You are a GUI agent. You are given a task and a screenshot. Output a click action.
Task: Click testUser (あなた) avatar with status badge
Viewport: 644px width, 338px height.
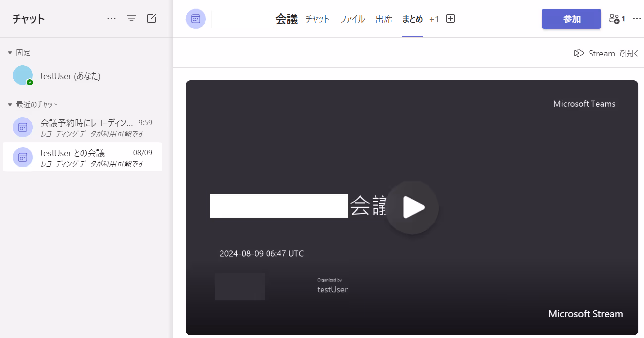pyautogui.click(x=23, y=75)
